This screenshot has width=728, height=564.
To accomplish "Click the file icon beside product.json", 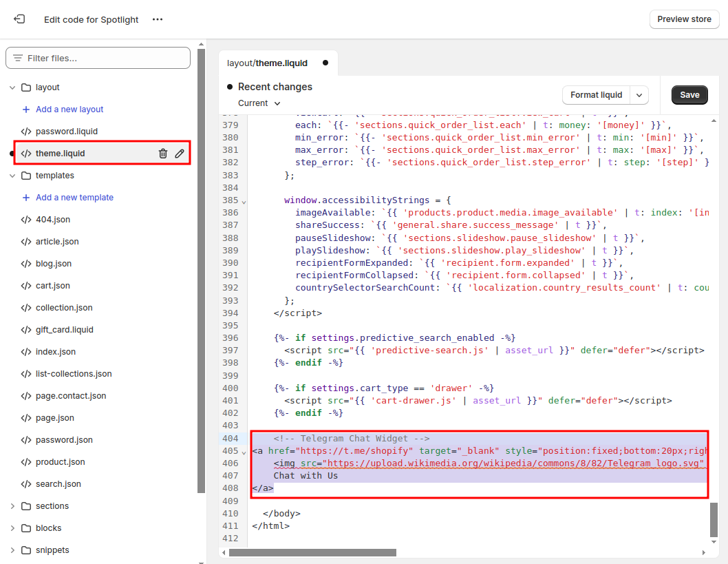I will pos(26,462).
